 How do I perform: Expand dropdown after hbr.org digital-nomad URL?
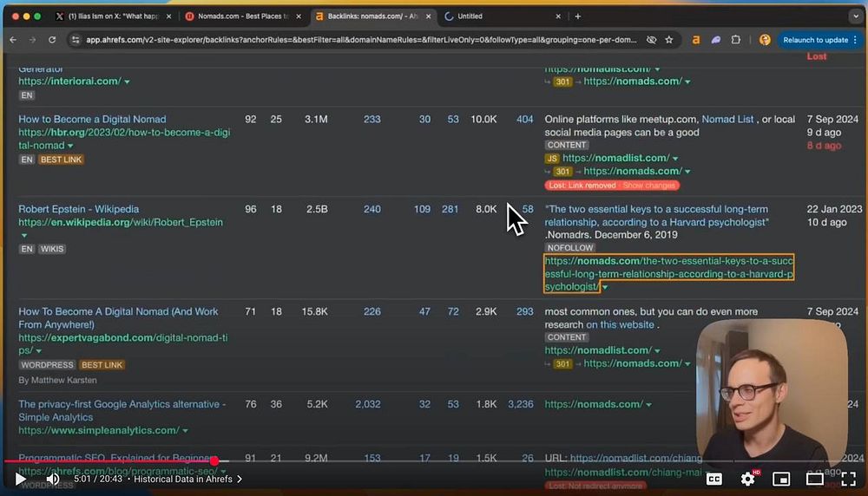tap(70, 146)
